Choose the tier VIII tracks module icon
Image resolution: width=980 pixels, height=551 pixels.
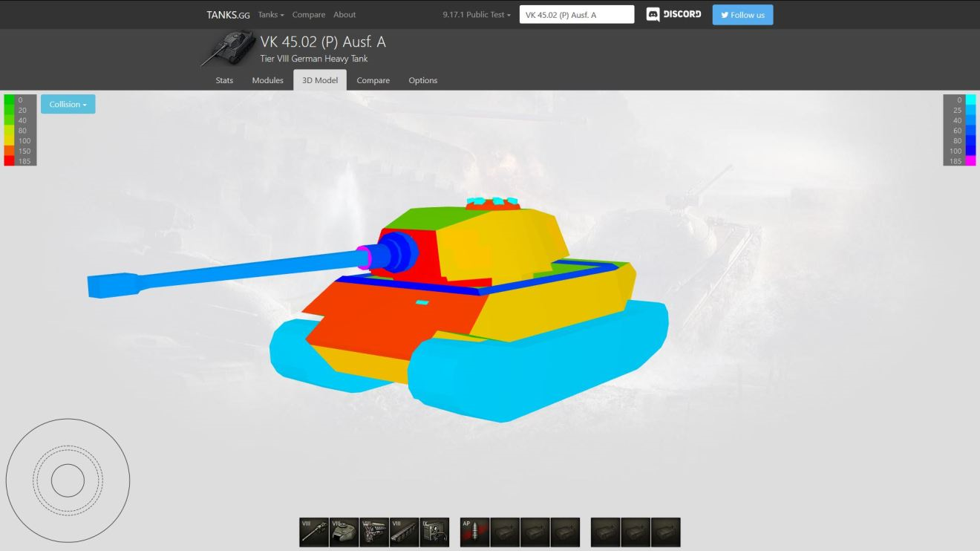click(x=405, y=532)
